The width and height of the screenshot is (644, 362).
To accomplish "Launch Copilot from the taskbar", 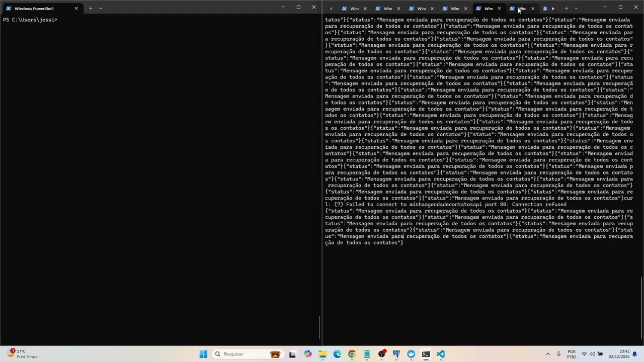I will (x=307, y=354).
